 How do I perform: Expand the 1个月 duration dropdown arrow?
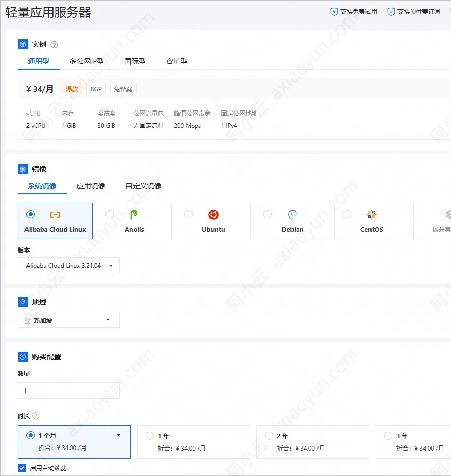[119, 435]
